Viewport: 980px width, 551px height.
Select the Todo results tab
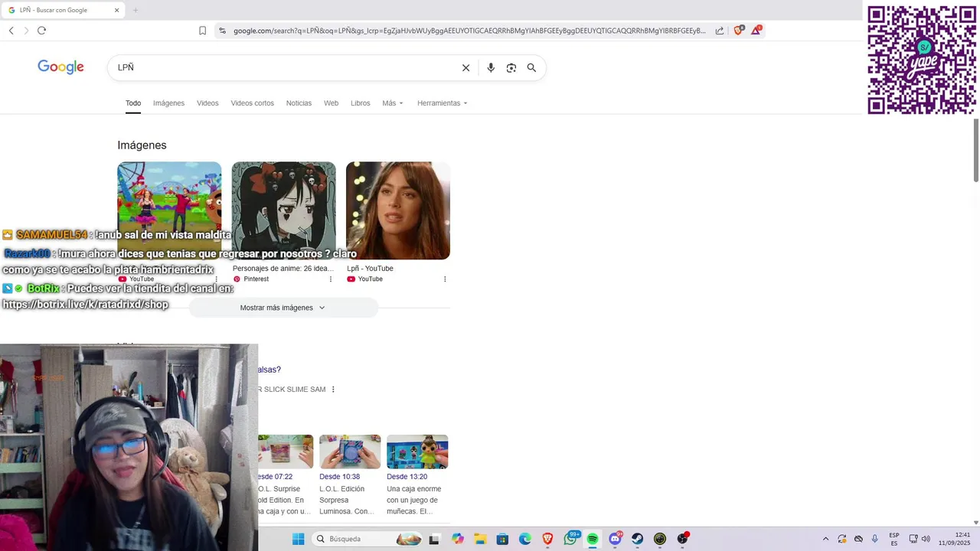[x=133, y=103]
